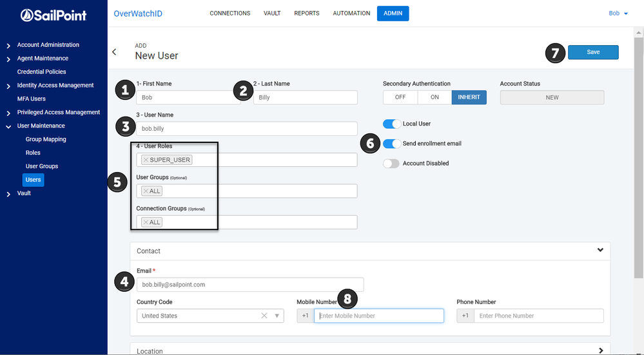This screenshot has width=644, height=355.
Task: Open the Bob user menu dropdown
Action: pos(618,14)
